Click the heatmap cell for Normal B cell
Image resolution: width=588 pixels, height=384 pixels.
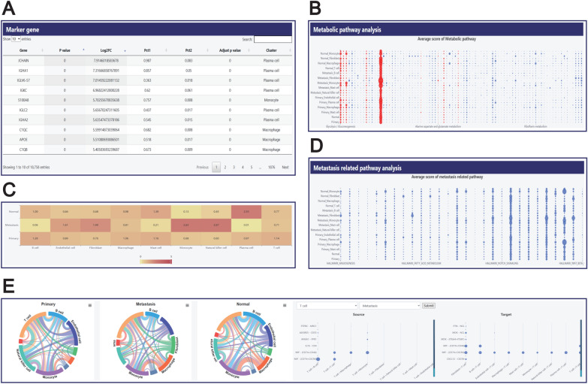point(35,212)
